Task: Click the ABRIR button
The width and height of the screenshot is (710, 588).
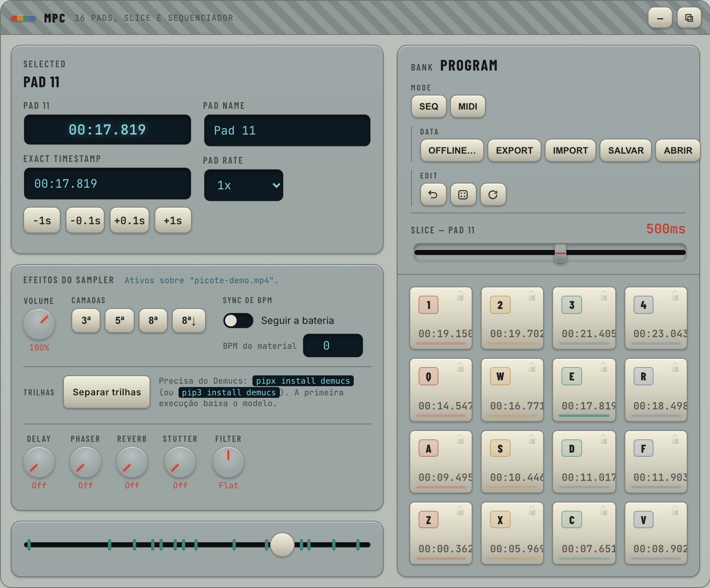Action: coord(678,150)
